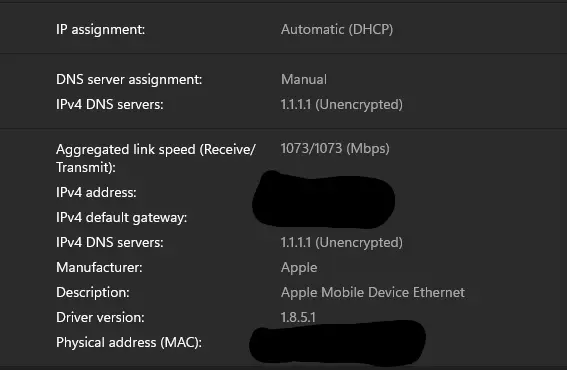
Task: Select the 1073/1073 (Mbps) speed value
Action: tap(335, 149)
